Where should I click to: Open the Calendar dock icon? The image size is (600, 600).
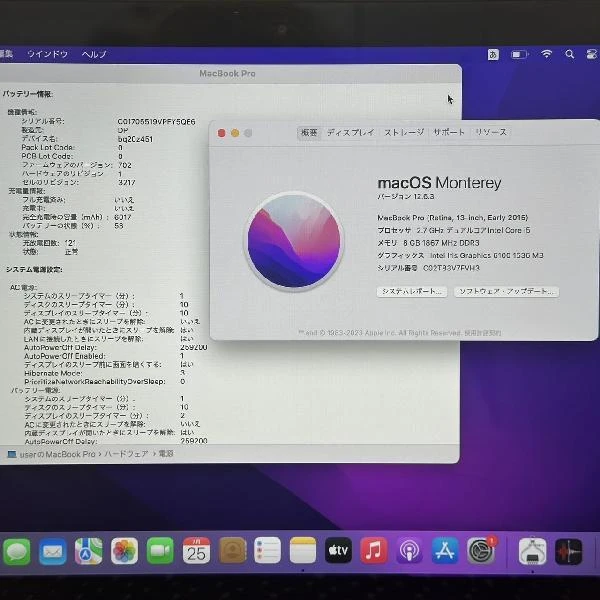coord(196,550)
